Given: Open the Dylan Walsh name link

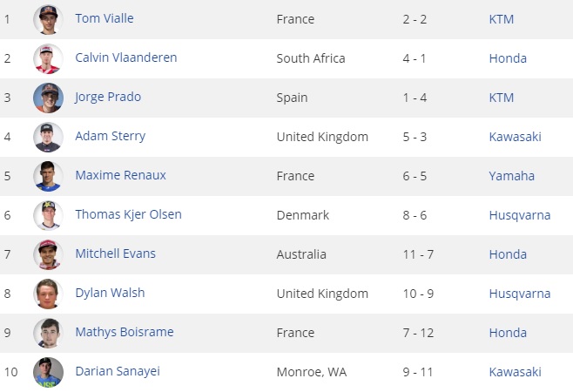Looking at the screenshot, I should [110, 293].
